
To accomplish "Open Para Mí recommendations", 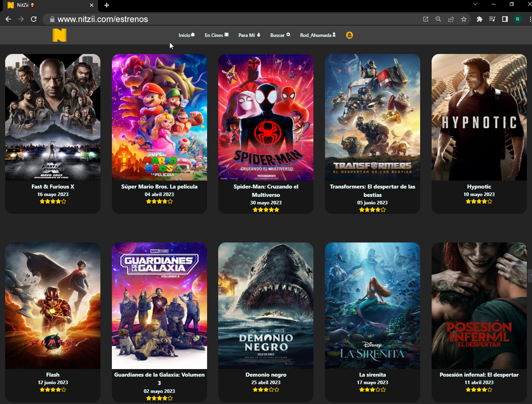I will click(249, 35).
